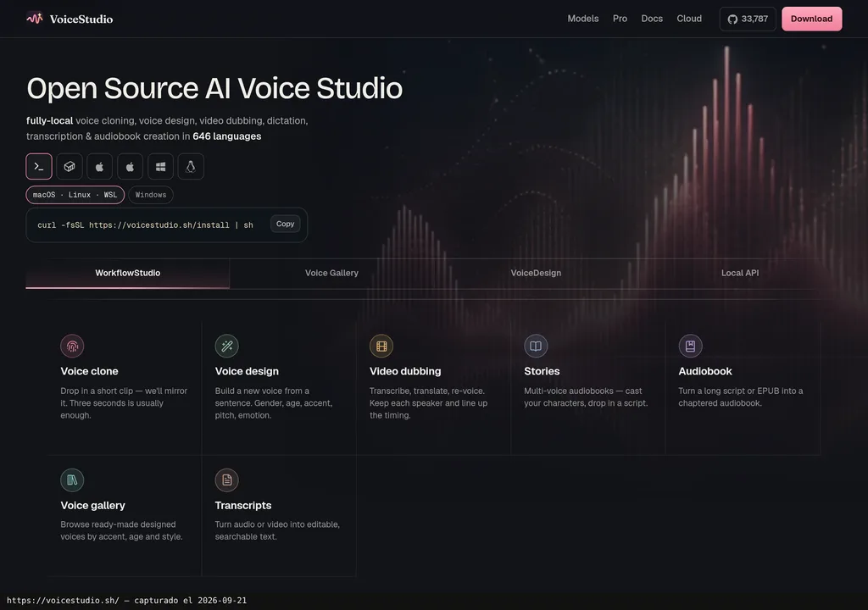Click 'Turn audio or video into editable' description
Screen dimensions: 868x610
point(277,530)
